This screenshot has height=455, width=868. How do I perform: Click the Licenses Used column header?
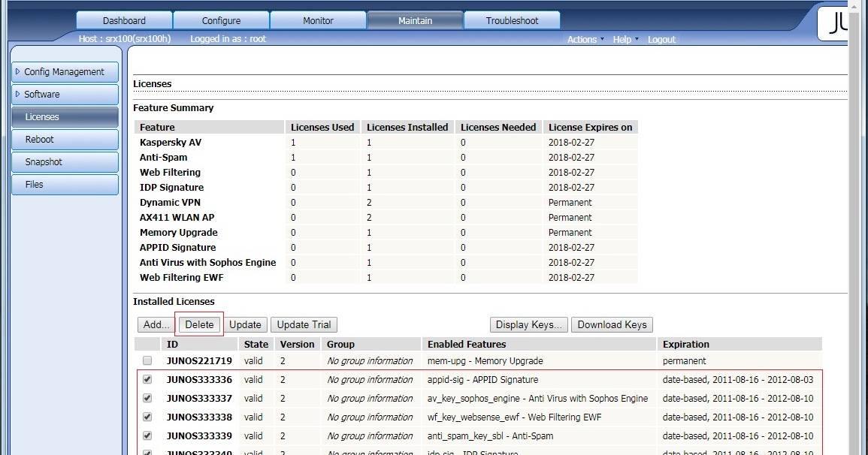click(x=322, y=127)
